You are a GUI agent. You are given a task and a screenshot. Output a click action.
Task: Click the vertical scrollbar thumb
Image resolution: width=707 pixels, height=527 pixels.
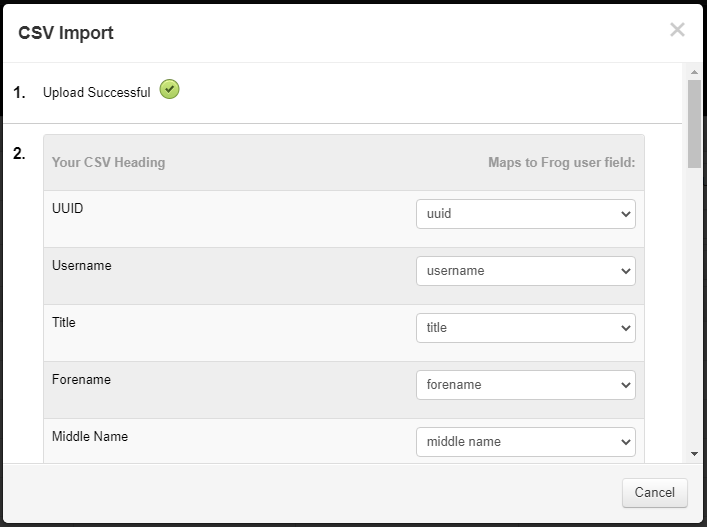coord(694,124)
